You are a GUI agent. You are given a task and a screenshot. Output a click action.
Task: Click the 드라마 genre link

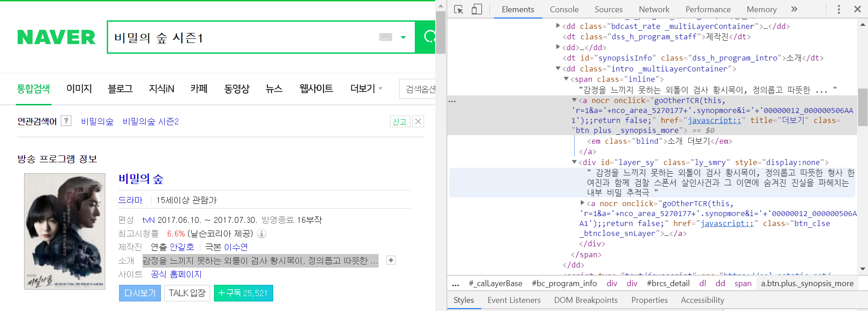(x=130, y=200)
